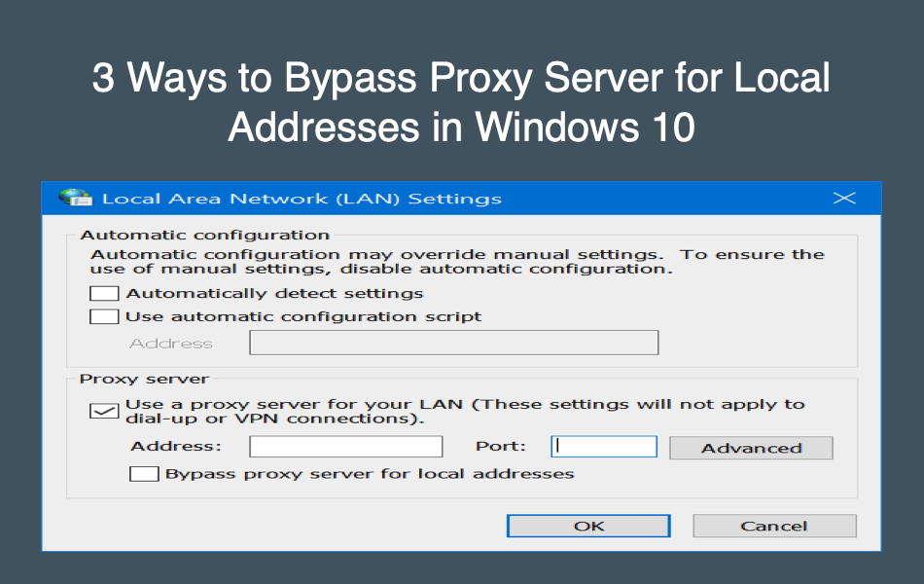This screenshot has width=924, height=584.
Task: Click the 'Automatic configuration' group label
Action: pos(204,236)
